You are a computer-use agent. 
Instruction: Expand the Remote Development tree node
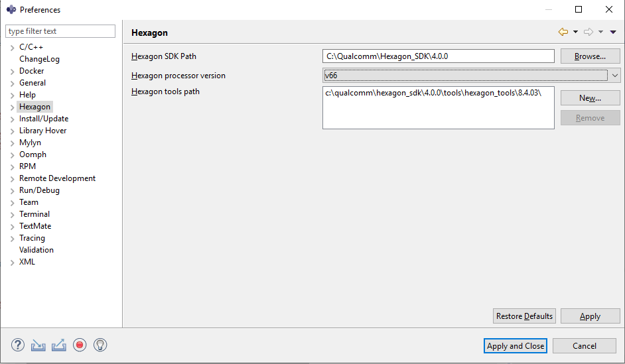point(13,179)
